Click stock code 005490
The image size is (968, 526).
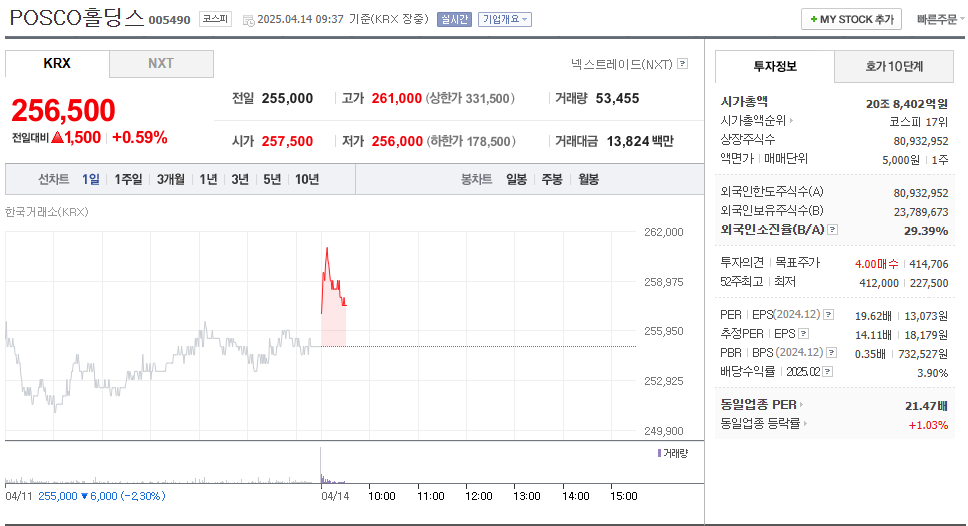tap(169, 20)
